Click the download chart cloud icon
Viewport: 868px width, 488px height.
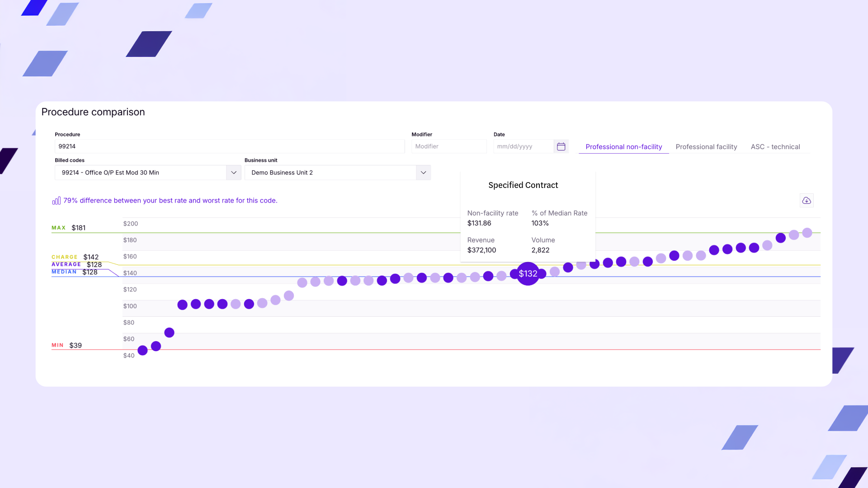coord(807,200)
